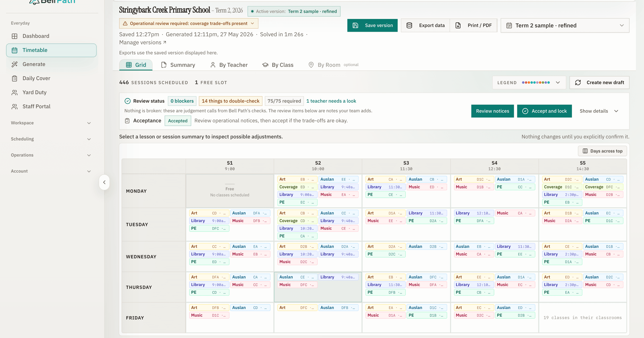This screenshot has height=338, width=644.
Task: Click the Accept and lock button
Action: [x=544, y=111]
